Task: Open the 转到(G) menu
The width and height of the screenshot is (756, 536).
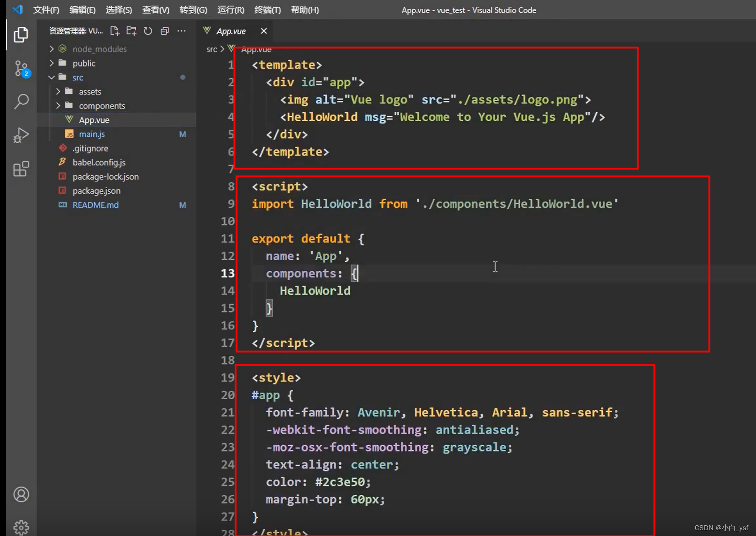Action: coord(193,10)
